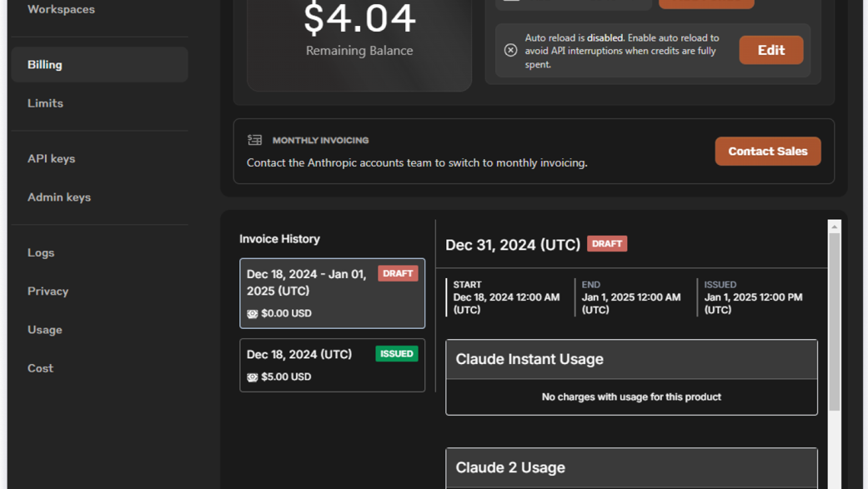Click the Monthly Invoicing icon
Image resolution: width=868 pixels, height=489 pixels.
pos(254,140)
